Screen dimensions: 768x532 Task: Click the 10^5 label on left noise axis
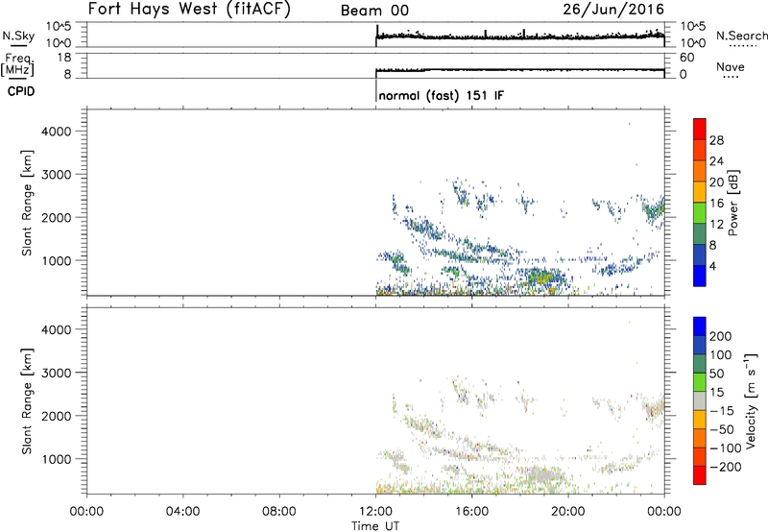click(59, 27)
